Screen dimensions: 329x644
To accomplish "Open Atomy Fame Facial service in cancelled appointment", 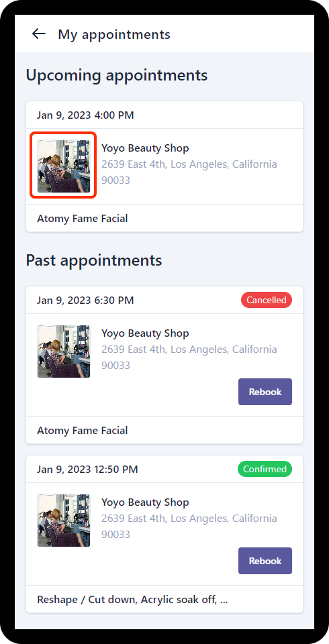I will point(82,431).
